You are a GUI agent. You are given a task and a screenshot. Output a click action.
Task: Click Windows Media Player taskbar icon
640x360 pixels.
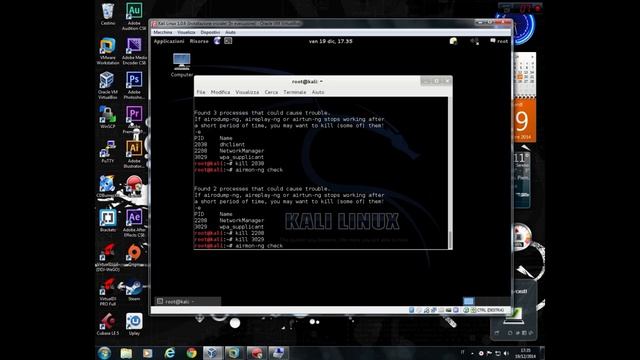[x=147, y=353]
